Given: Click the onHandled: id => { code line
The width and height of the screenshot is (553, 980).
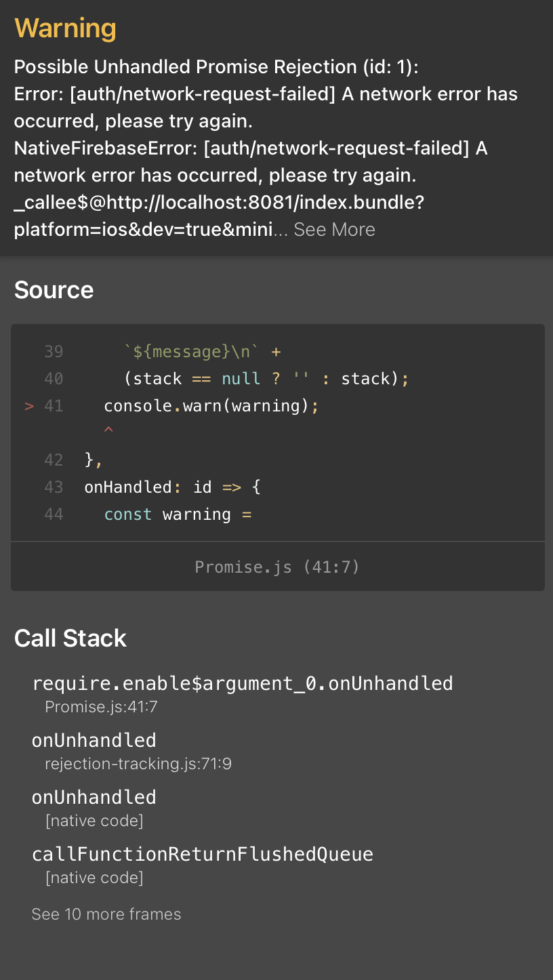Looking at the screenshot, I should 173,487.
